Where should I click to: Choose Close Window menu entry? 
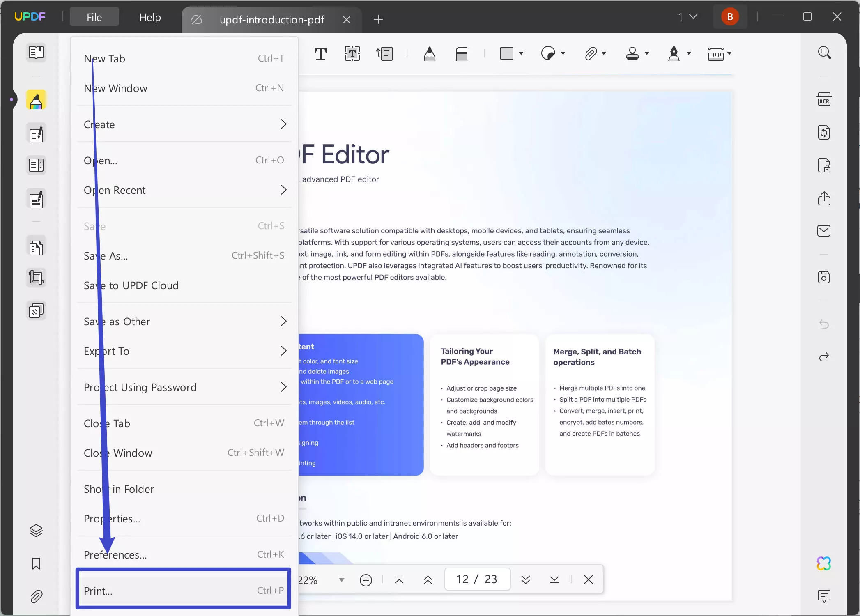point(184,453)
